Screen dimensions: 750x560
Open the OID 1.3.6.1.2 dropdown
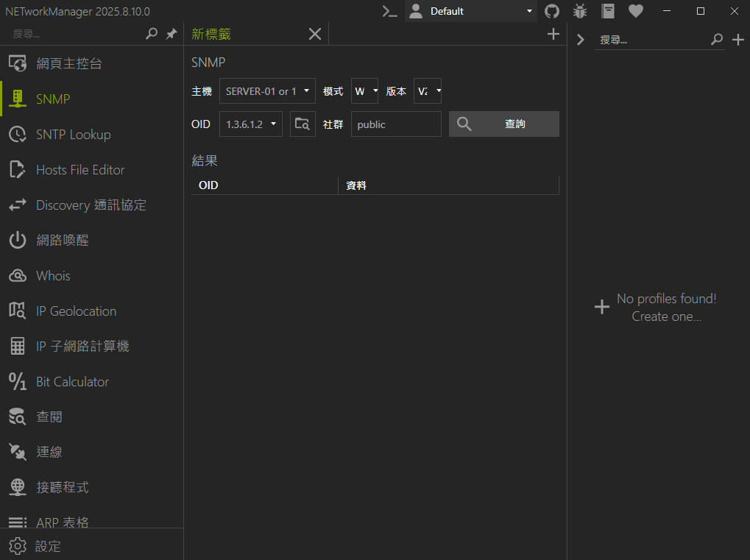(251, 124)
